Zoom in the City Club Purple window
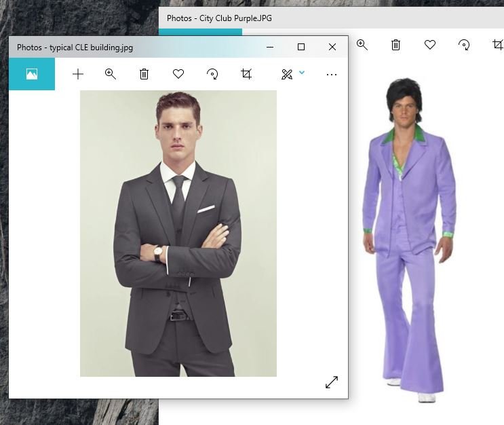Screen dimensions: 504x425 click(362, 45)
